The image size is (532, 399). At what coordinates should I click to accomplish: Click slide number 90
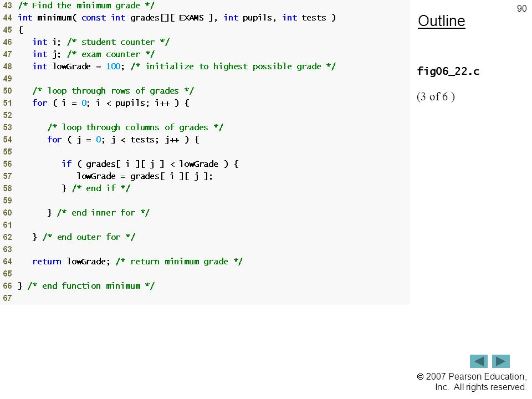(521, 8)
